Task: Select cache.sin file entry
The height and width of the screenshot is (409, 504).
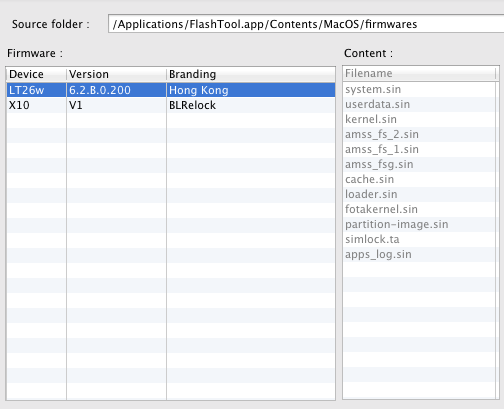Action: 419,179
